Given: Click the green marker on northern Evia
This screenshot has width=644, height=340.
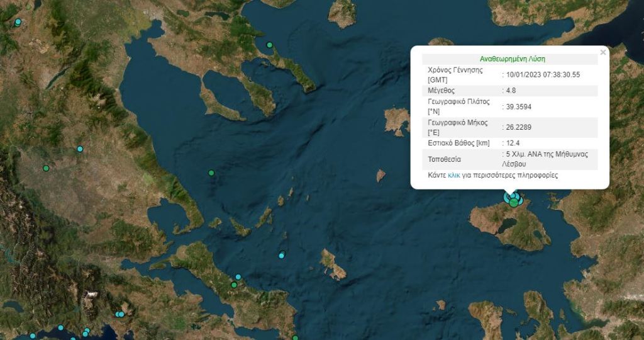Looking at the screenshot, I should (x=233, y=285).
